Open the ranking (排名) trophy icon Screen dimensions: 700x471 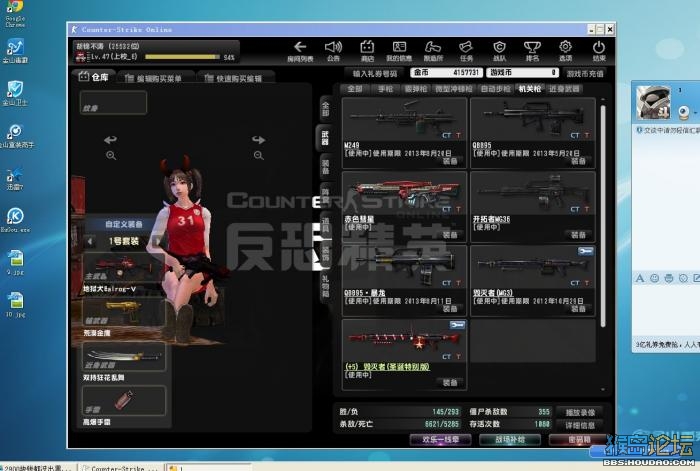(x=532, y=51)
